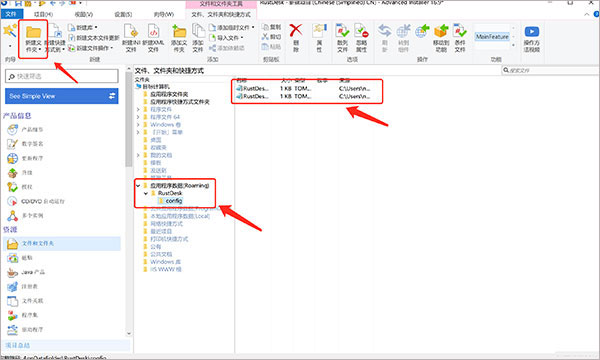Viewport: 600px width, 360px height.
Task: Select Files, Folders and Shortcuts ribbon tab
Action: pos(221,14)
